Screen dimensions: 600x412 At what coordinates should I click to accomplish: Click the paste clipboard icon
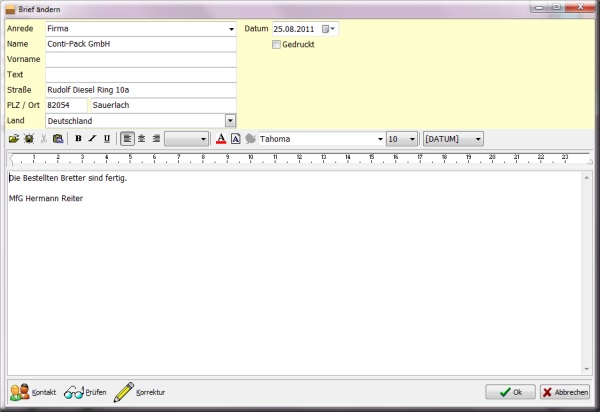point(58,139)
